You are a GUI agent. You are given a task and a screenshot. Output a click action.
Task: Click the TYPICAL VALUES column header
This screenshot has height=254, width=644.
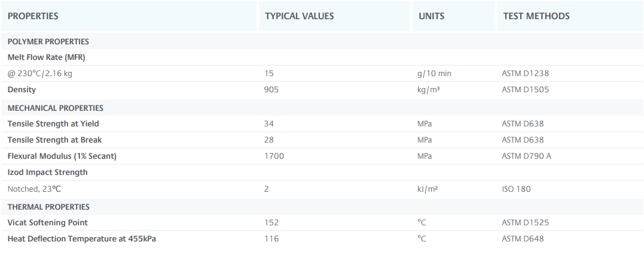(299, 16)
